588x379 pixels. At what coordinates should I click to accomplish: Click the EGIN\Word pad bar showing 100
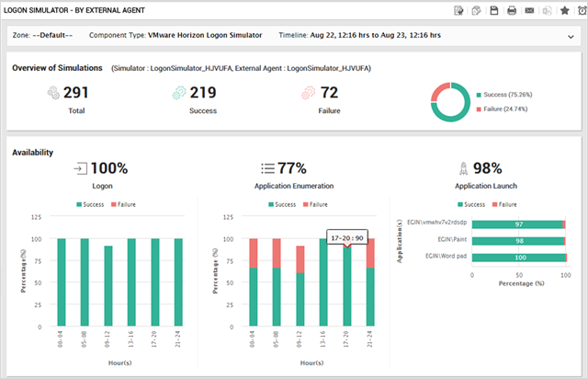tap(519, 258)
